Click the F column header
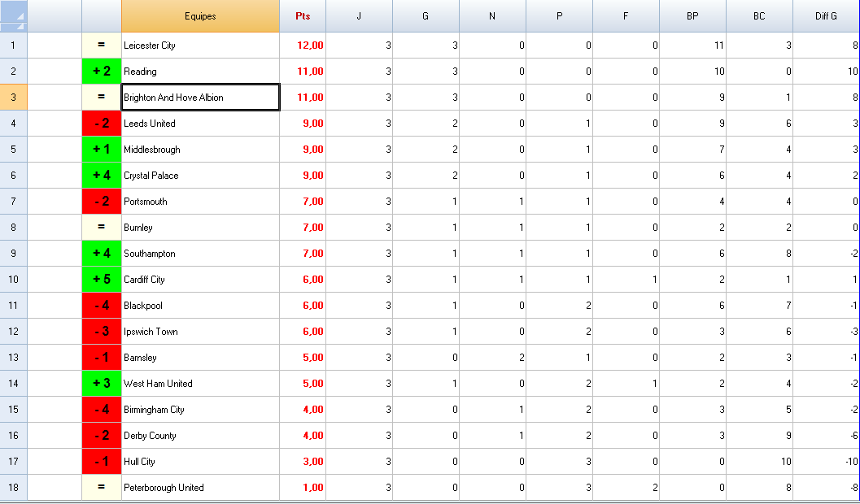 pyautogui.click(x=626, y=16)
